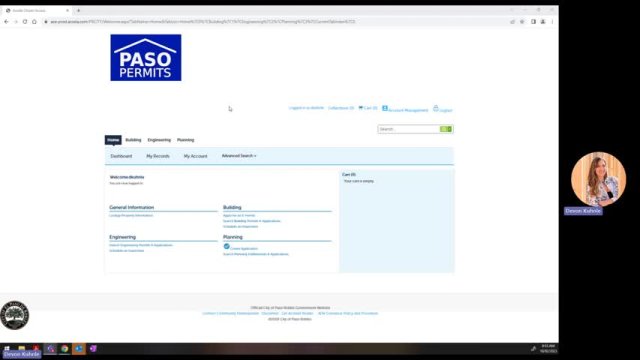640x360 pixels.
Task: Click the Account Management link
Action: pyautogui.click(x=408, y=110)
